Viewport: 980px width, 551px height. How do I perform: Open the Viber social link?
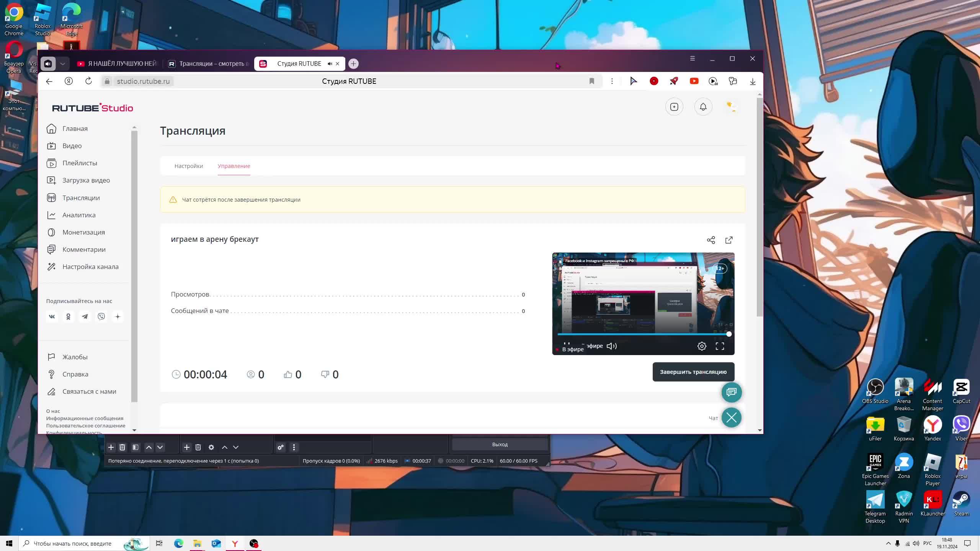pos(101,316)
